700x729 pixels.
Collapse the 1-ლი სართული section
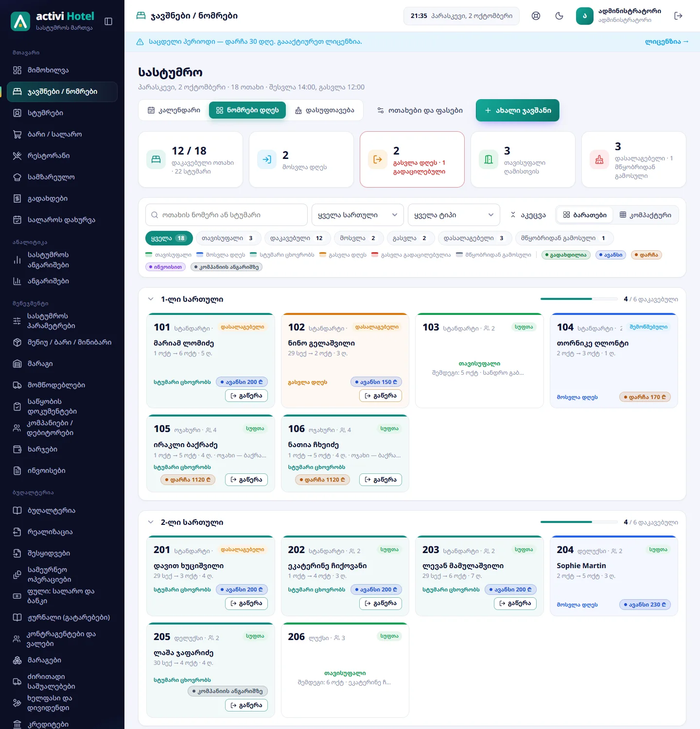click(151, 299)
